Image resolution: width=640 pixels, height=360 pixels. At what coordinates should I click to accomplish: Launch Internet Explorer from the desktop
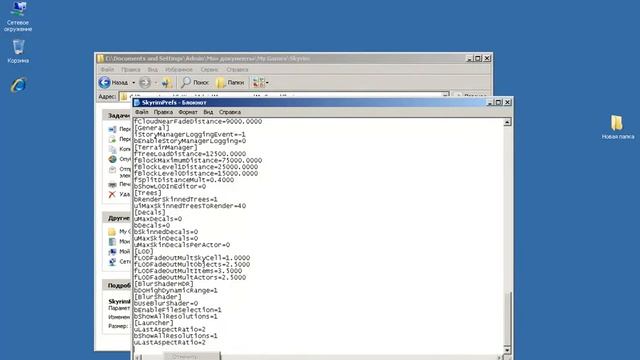(19, 85)
